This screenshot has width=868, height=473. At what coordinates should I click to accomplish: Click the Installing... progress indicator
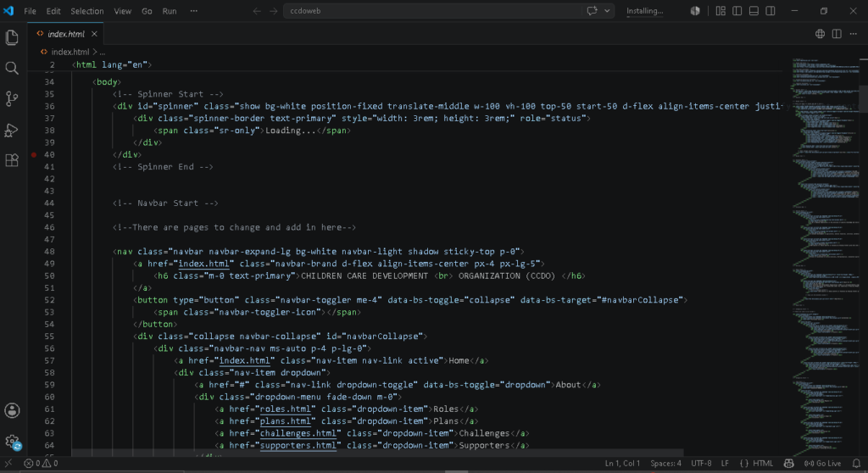(x=644, y=10)
